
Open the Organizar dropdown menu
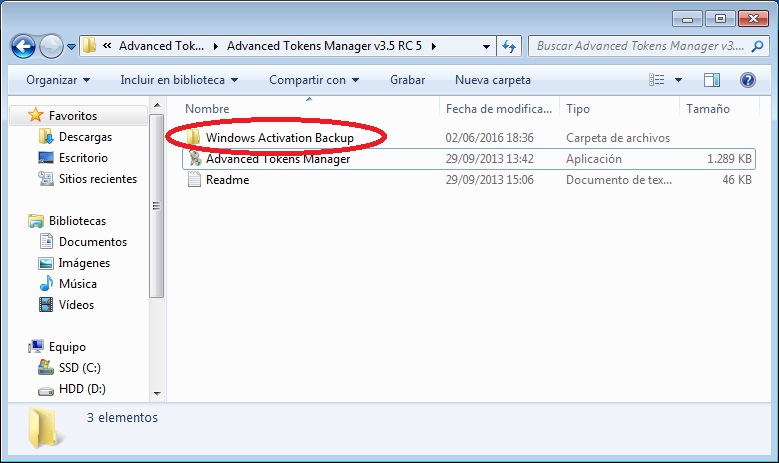tap(58, 80)
